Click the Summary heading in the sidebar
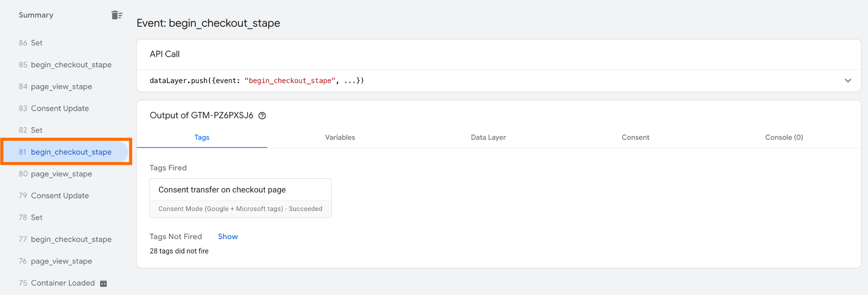Viewport: 868px width, 295px height. tap(36, 15)
